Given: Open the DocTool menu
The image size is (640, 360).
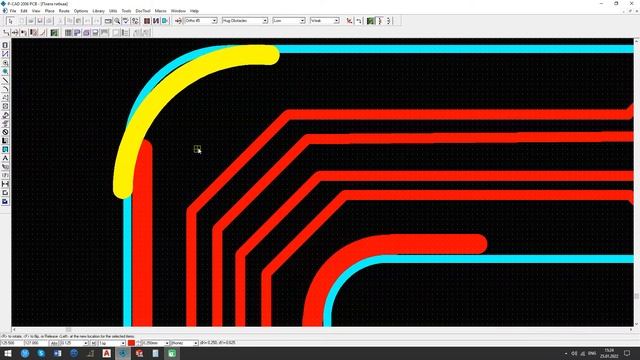Looking at the screenshot, I should click(143, 11).
